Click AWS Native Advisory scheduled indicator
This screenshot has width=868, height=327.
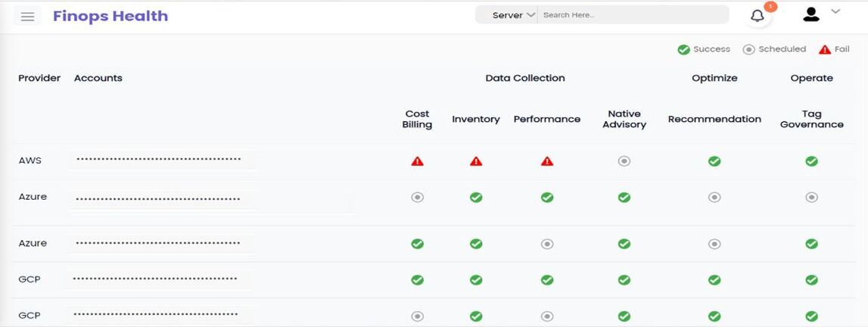[x=624, y=161]
